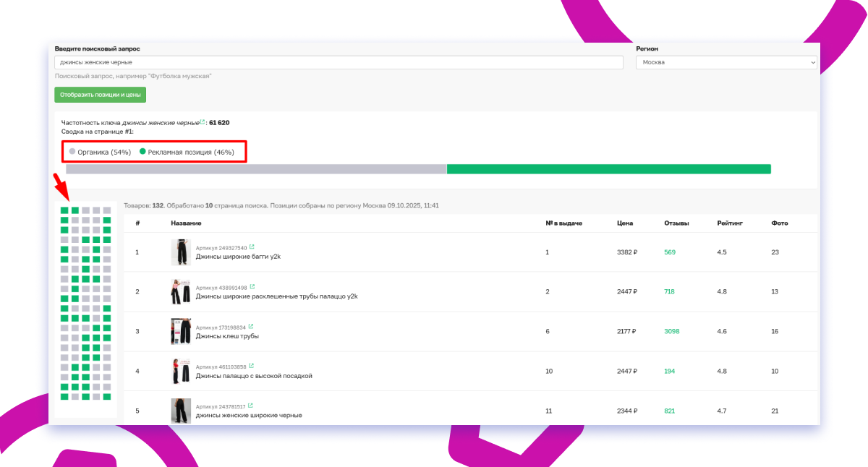This screenshot has height=467, width=868.
Task: Select the first green square in position grid
Action: tap(64, 210)
